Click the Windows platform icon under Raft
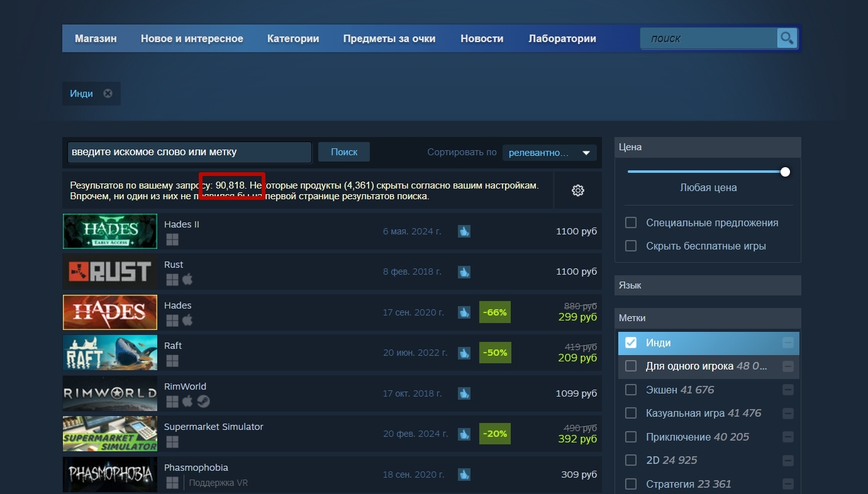Viewport: 868px width, 494px height. coord(172,361)
